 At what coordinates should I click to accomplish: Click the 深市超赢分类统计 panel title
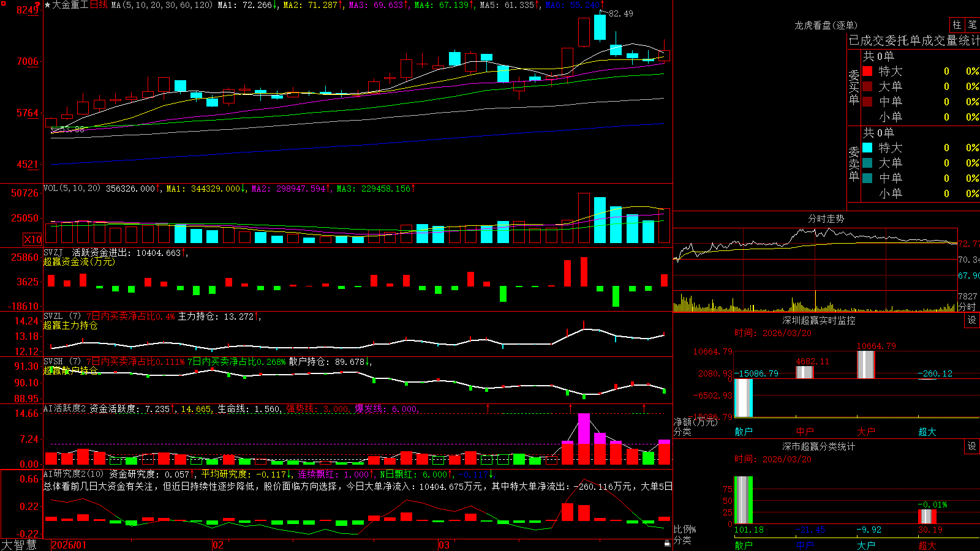pos(819,446)
